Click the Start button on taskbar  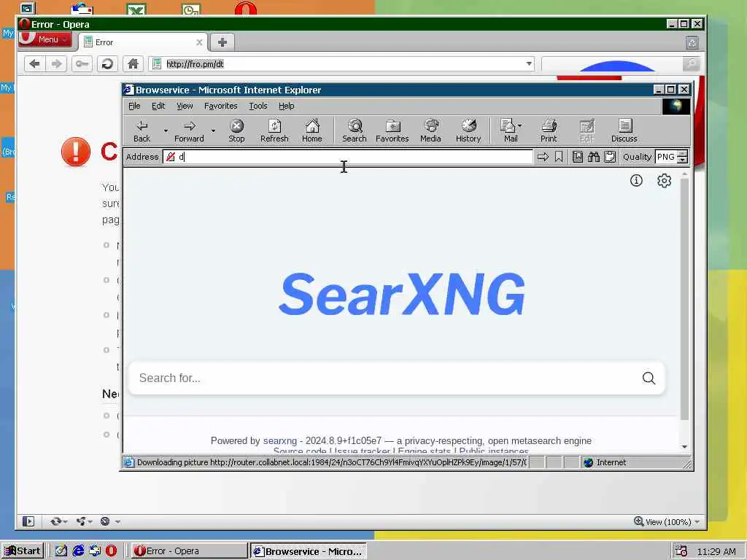pyautogui.click(x=23, y=551)
